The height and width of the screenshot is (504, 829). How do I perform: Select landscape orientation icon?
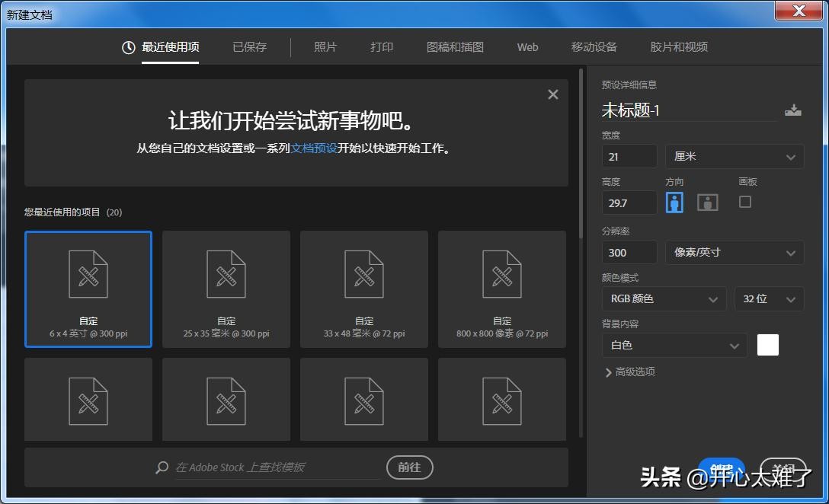(x=708, y=203)
